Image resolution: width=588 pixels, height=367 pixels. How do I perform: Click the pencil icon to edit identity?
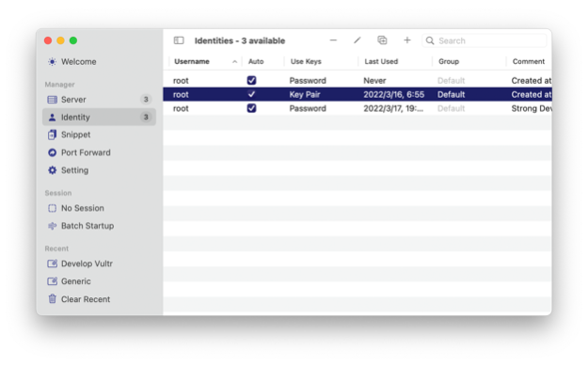[357, 40]
